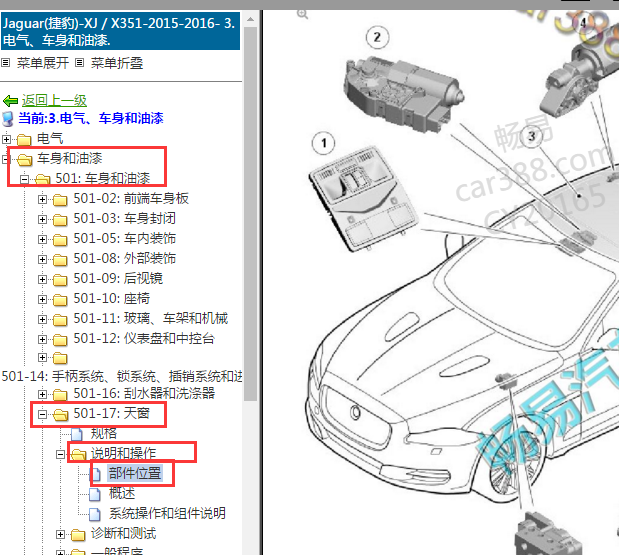Open 系统操作和组件说明 document
The width and height of the screenshot is (619, 555).
(x=167, y=513)
